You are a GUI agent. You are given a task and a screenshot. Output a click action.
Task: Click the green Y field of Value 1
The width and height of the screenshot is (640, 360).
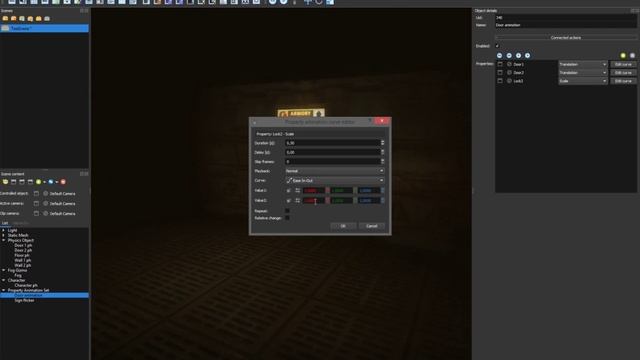point(341,191)
